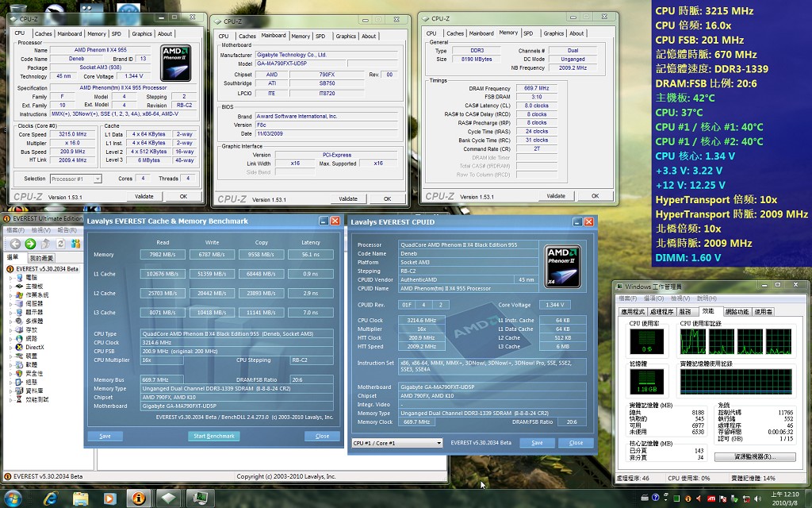Image resolution: width=812 pixels, height=508 pixels.
Task: Open 處理程序 tab in Task Manager
Action: tap(662, 311)
